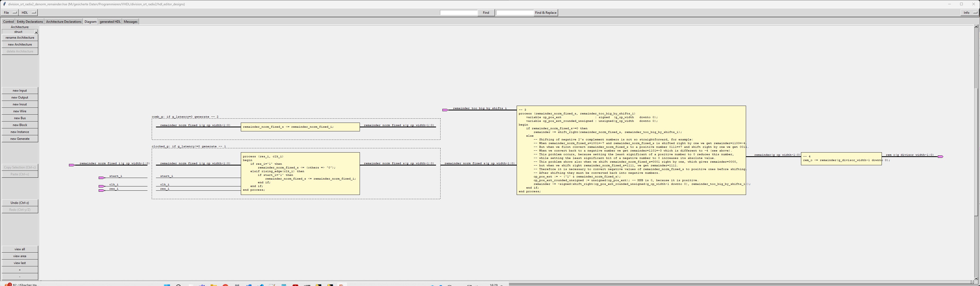Select the start_i input port symbol
Viewport: 980px width, 286px height.
click(x=101, y=178)
